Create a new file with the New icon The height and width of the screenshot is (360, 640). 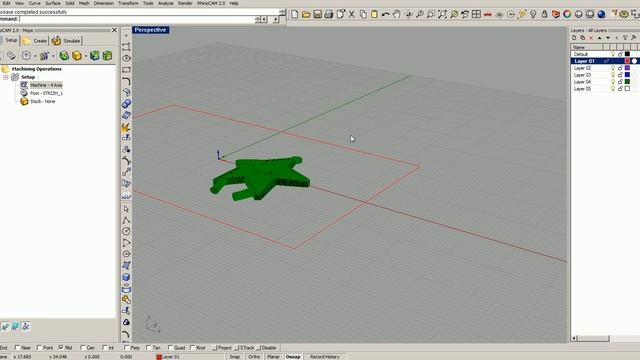tap(295, 15)
